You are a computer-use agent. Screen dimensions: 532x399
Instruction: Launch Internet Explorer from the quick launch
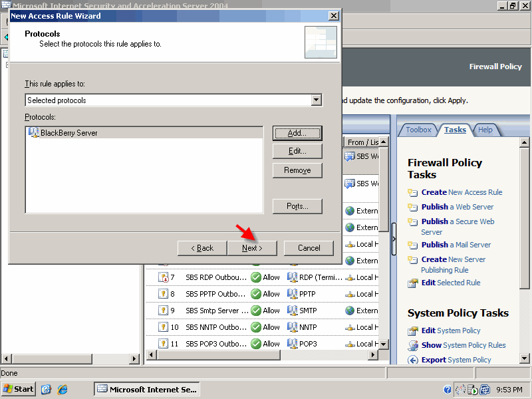tap(63, 389)
